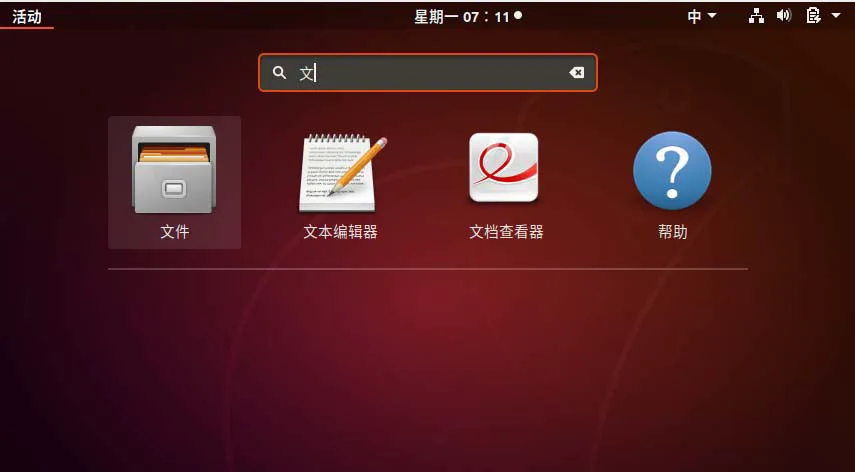This screenshot has height=472, width=855.
Task: Expand the system menu arrow at top right
Action: 836,15
